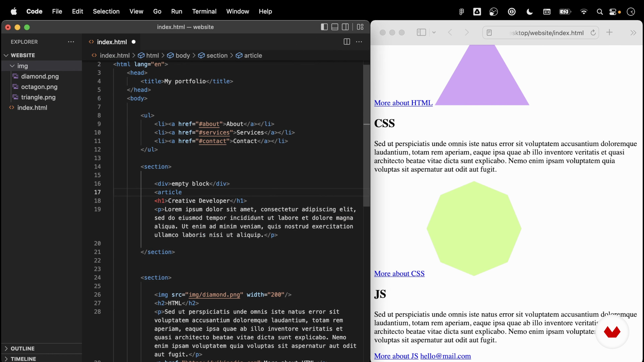Open the Selection menu
Screen dimensions: 644x362
(106, 12)
